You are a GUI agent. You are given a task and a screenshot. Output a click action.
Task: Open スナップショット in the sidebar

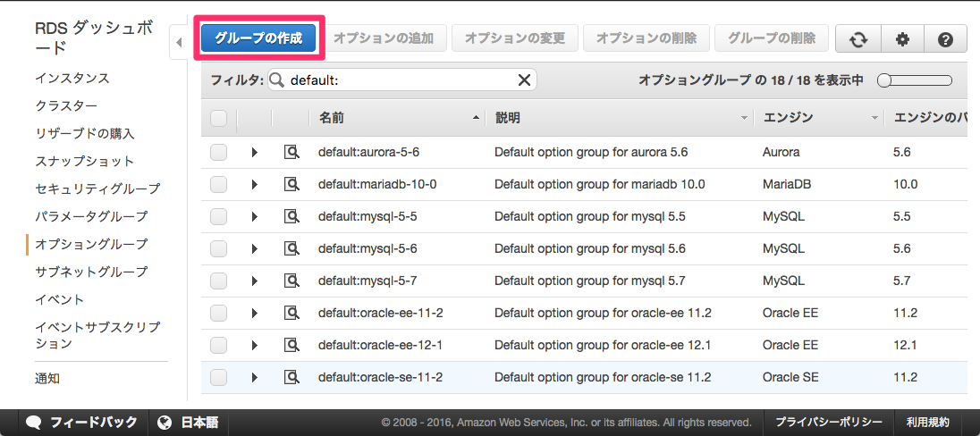pos(84,161)
